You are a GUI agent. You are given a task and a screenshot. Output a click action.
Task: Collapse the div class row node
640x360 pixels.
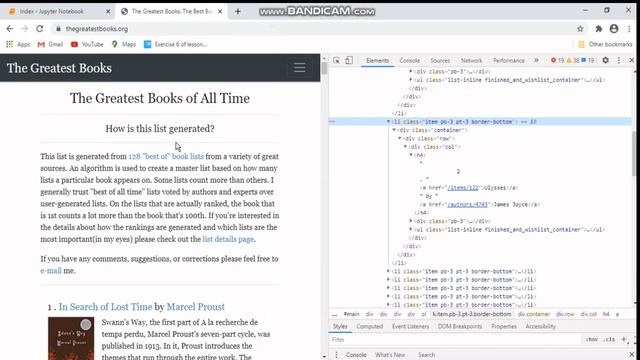click(400, 138)
